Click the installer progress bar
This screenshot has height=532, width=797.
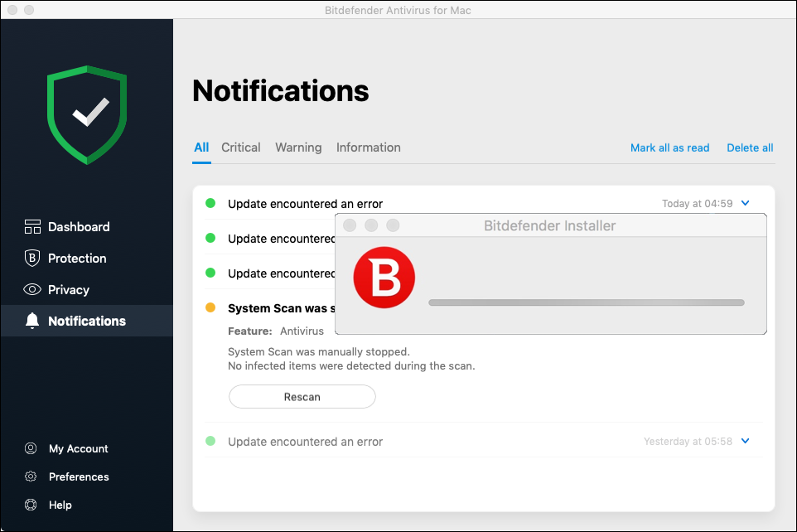coord(587,302)
